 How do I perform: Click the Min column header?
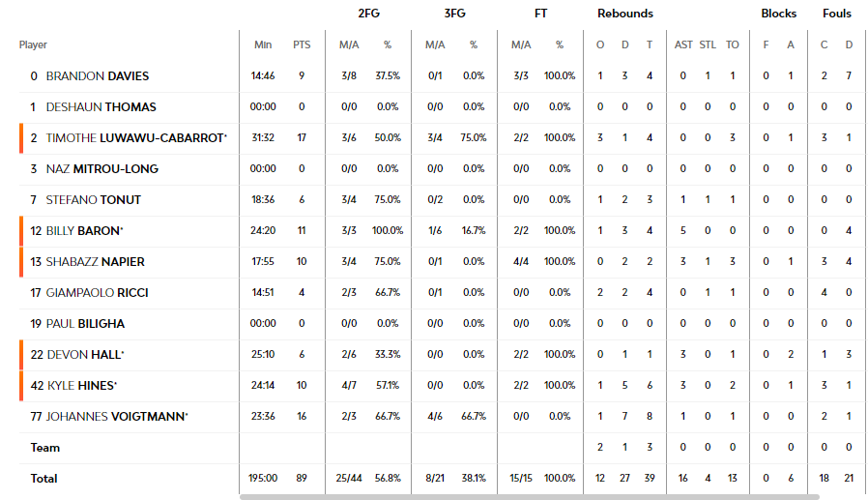coord(263,44)
